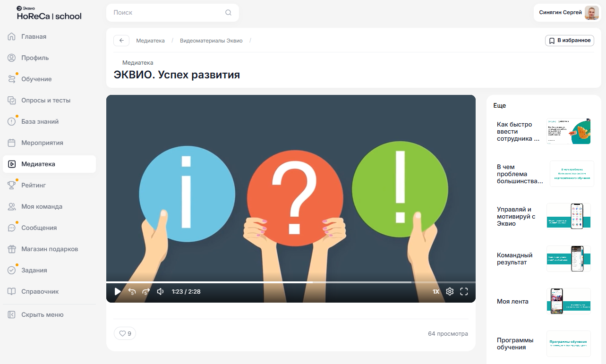Viewport: 606px width, 364px height.
Task: Click thumbnail of Программы обучения
Action: 569,344
